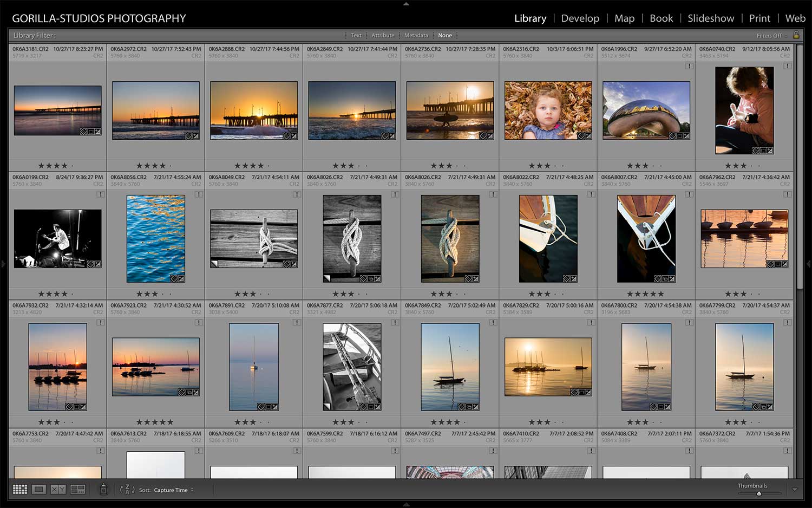
Task: Select the 0K6A1996.CR2 Cloud Gate thumbnail
Action: coord(646,110)
